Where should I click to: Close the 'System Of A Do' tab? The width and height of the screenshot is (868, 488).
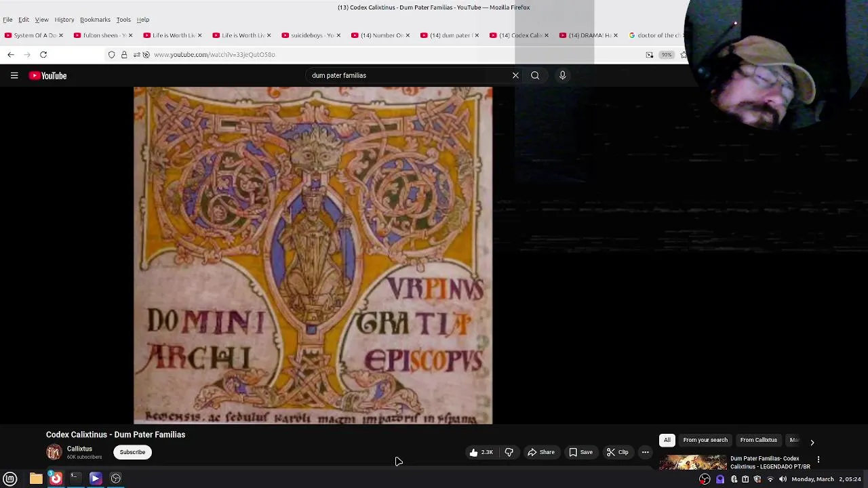click(x=61, y=35)
